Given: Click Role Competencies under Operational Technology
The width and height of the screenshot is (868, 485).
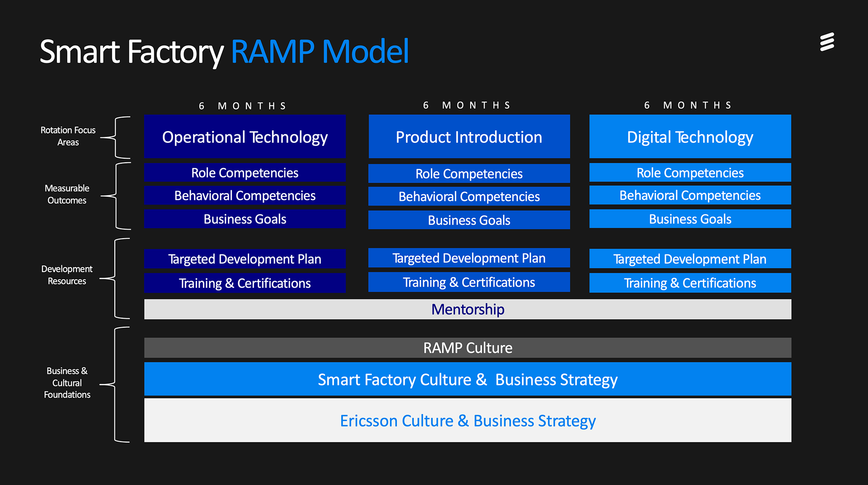Looking at the screenshot, I should 245,173.
